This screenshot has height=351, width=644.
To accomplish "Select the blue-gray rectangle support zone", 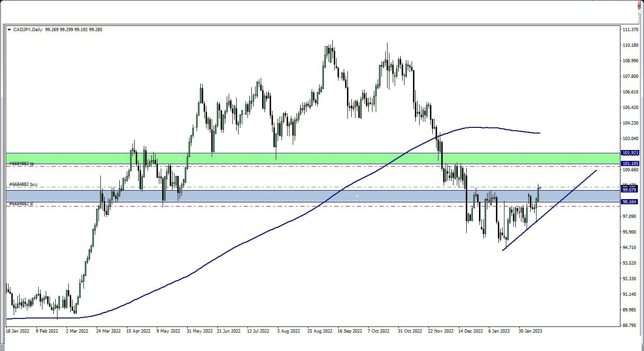I will pyautogui.click(x=312, y=196).
